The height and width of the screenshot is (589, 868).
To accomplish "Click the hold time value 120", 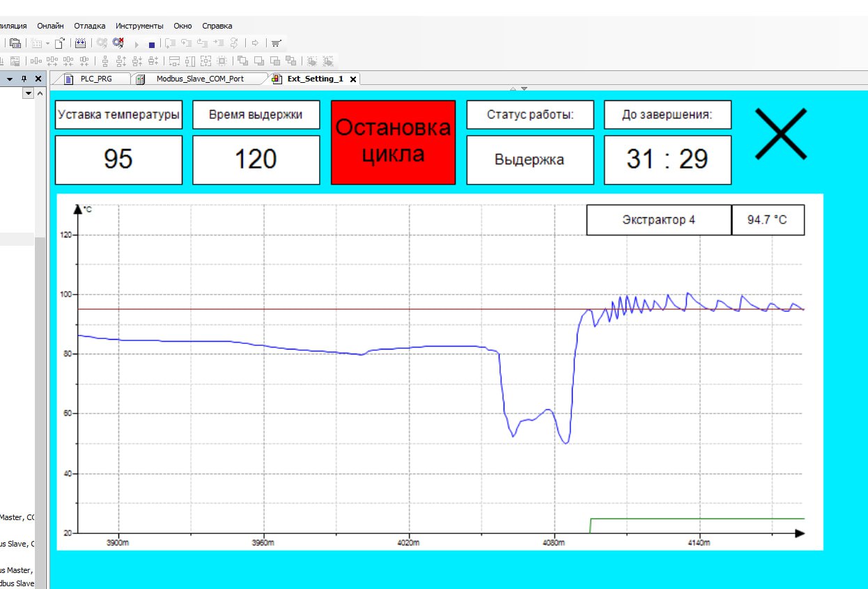I will 256,159.
